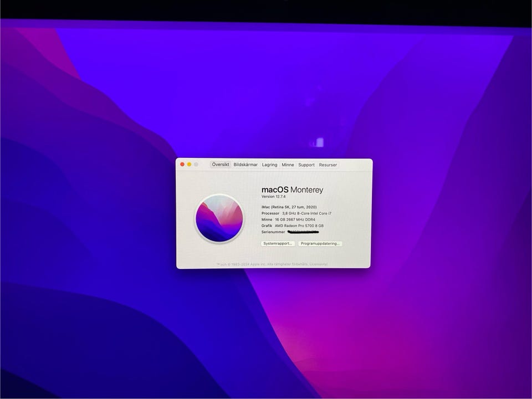Switch to the Resurser tab

328,165
